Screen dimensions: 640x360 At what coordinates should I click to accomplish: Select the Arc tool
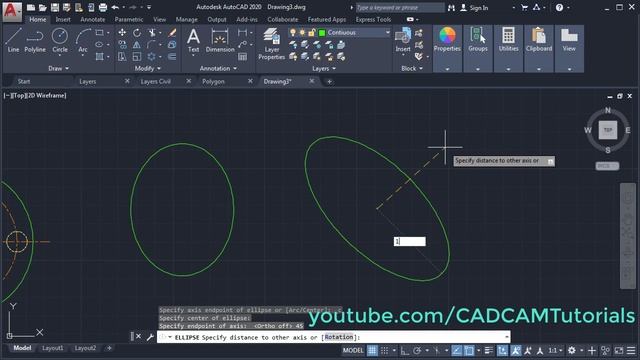pyautogui.click(x=83, y=40)
